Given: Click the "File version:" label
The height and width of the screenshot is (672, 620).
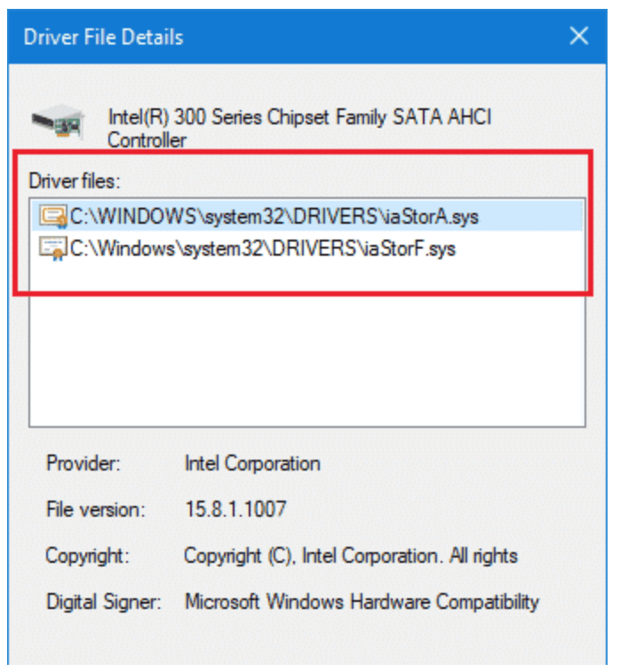Looking at the screenshot, I should (x=94, y=510).
